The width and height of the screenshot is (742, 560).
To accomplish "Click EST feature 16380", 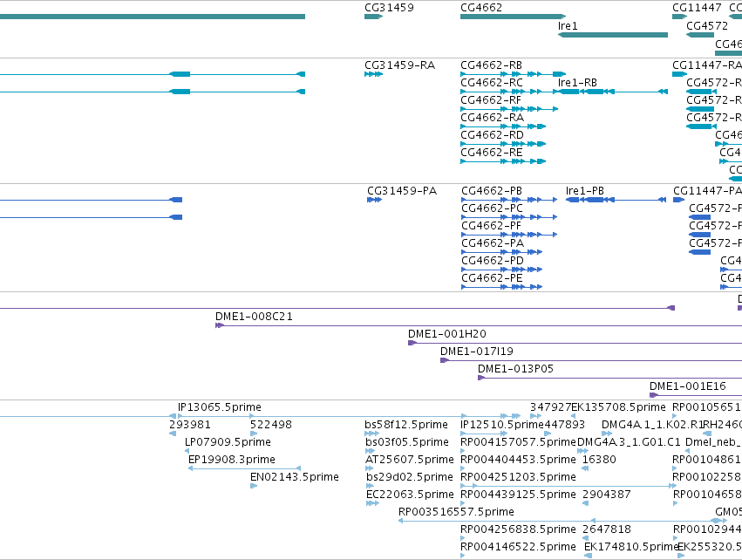I will pos(599,460).
